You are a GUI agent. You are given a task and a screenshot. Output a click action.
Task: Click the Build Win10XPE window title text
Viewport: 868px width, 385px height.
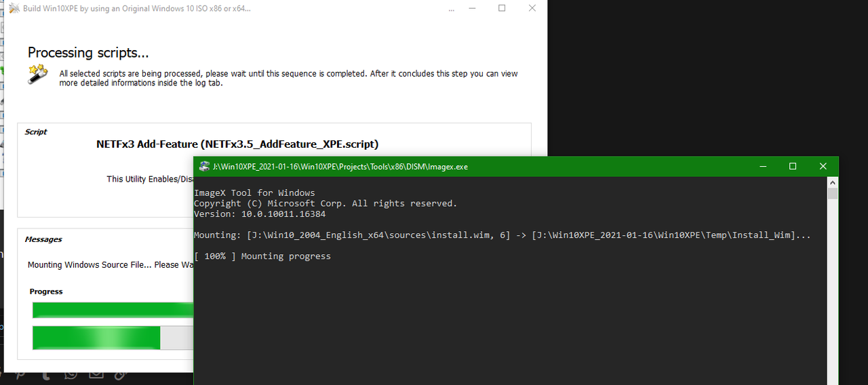136,9
